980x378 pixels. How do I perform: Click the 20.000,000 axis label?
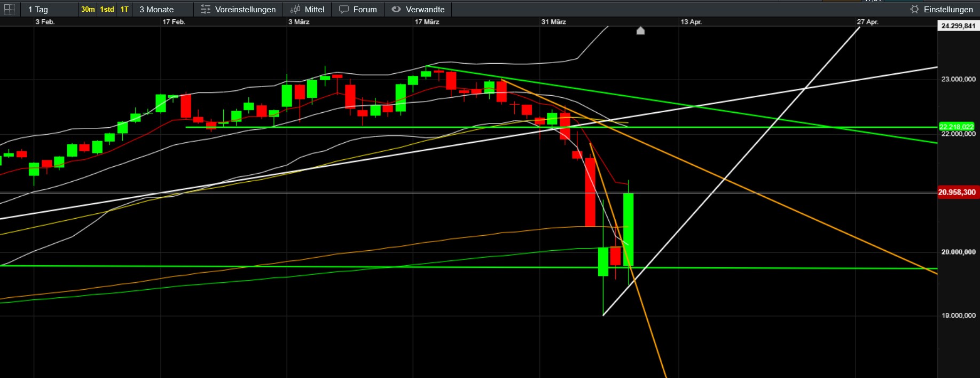(958, 252)
